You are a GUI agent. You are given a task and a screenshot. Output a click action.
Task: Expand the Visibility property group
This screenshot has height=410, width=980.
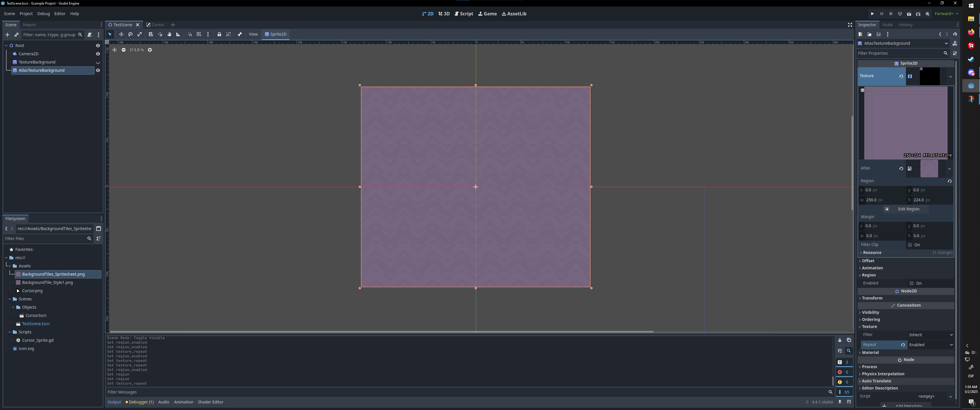click(x=905, y=313)
